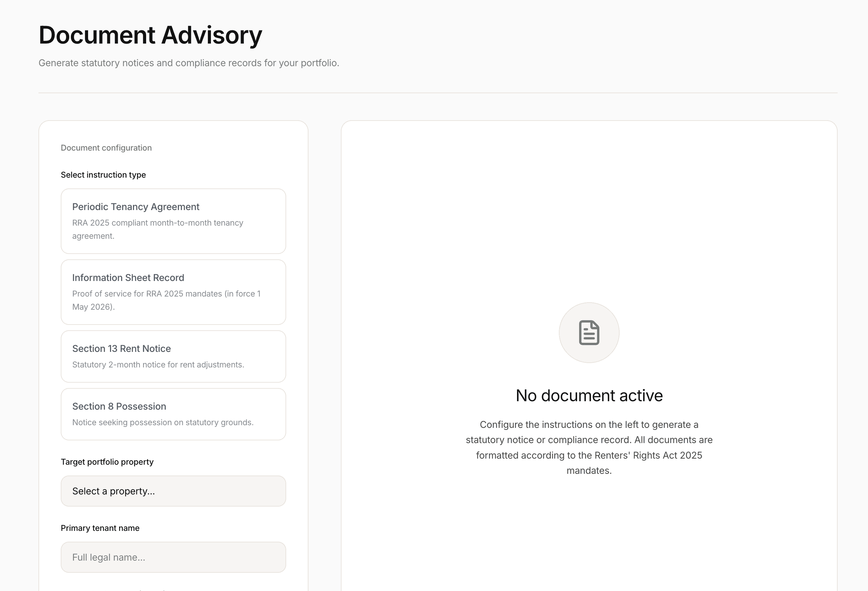Click the Document Advisory heading

point(151,35)
